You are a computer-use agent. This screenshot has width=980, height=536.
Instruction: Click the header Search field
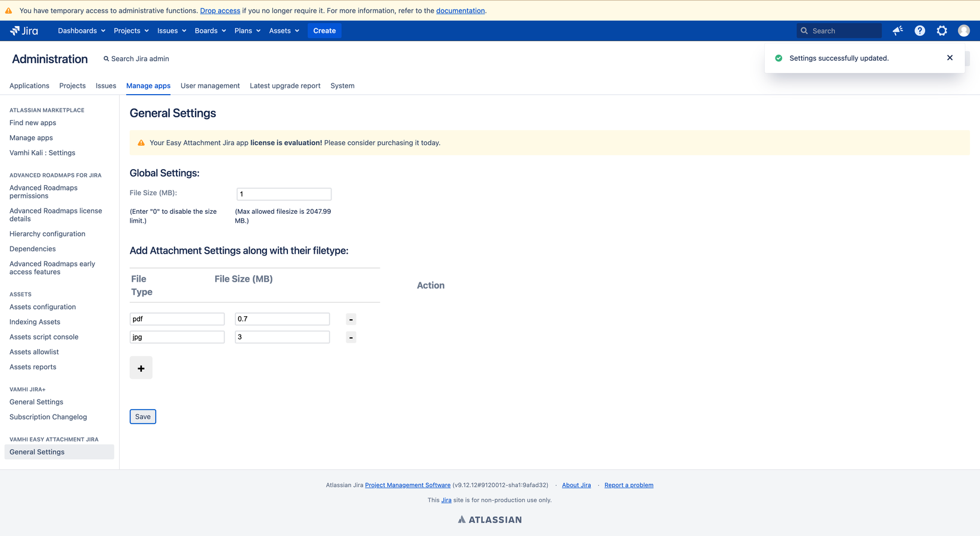point(839,31)
